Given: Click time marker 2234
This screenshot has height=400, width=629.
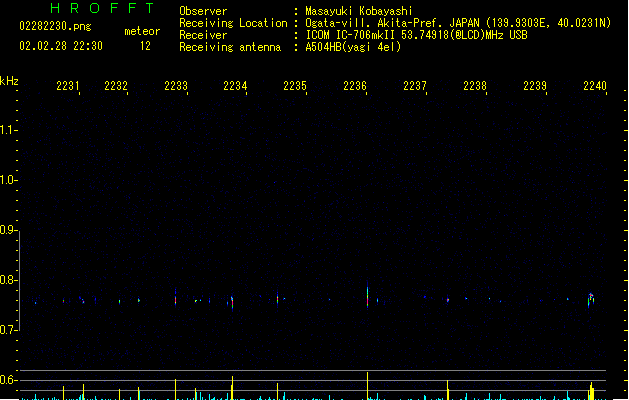Looking at the screenshot, I should click(x=235, y=86).
